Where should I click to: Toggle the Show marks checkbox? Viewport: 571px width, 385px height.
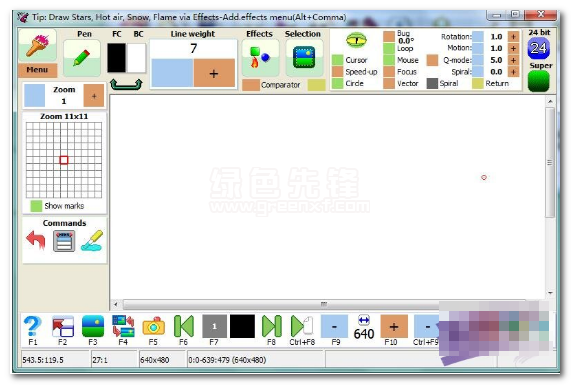click(36, 206)
